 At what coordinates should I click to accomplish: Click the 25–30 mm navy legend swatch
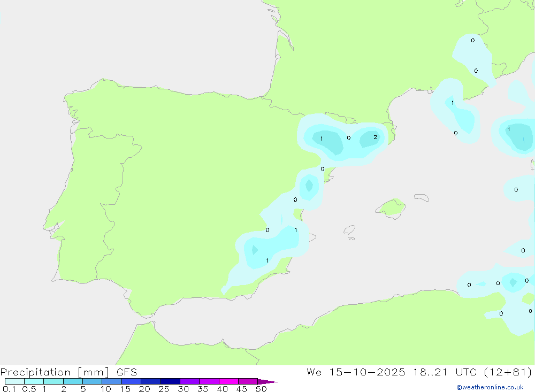[x=170, y=381]
